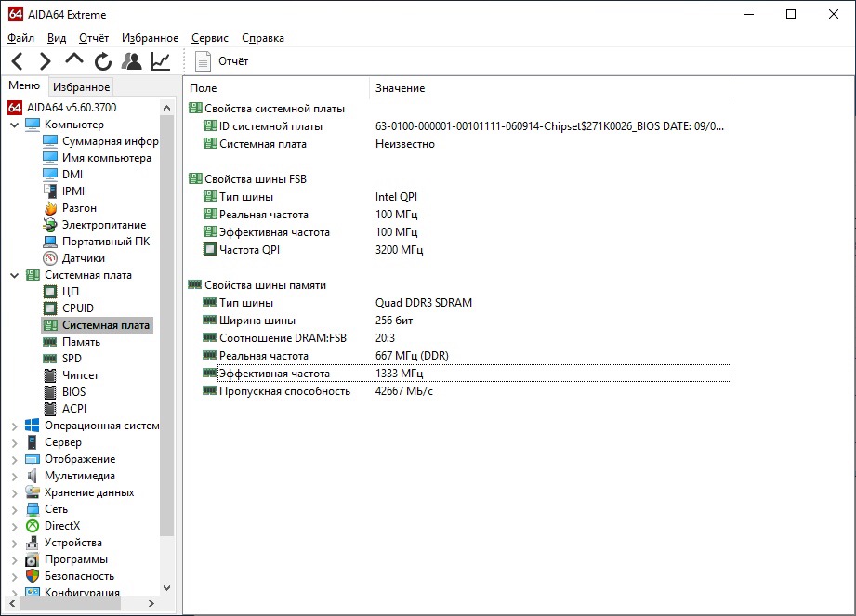
Task: Expand the Операционная система node
Action: 14,426
